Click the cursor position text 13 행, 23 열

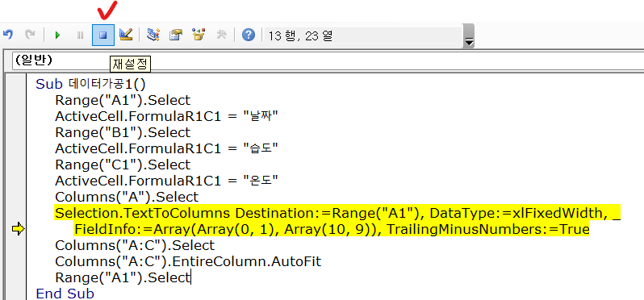[x=300, y=36]
